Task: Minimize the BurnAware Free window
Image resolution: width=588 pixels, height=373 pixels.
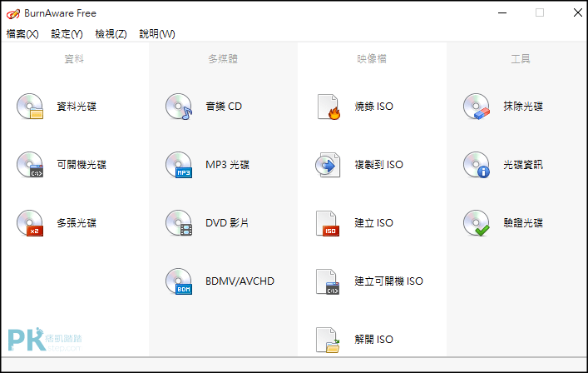Action: point(502,13)
